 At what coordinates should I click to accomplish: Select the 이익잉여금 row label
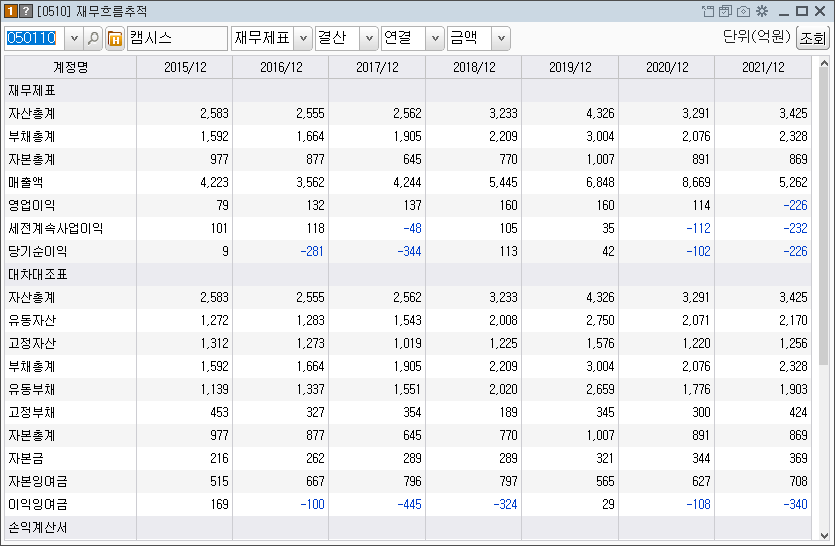[x=38, y=504]
